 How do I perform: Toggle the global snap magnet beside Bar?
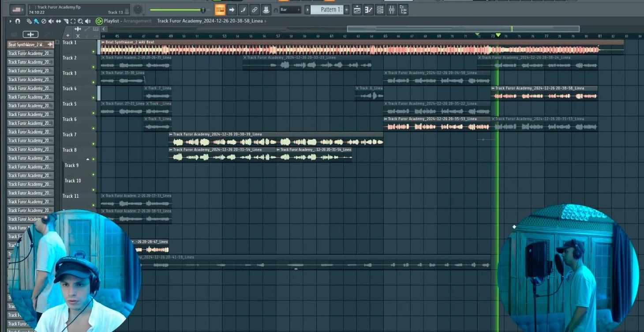(x=276, y=10)
